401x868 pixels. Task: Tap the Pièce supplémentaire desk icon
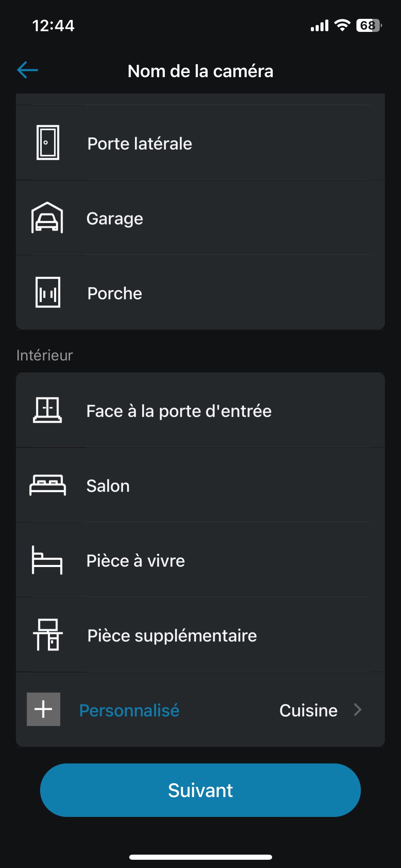[x=48, y=635]
